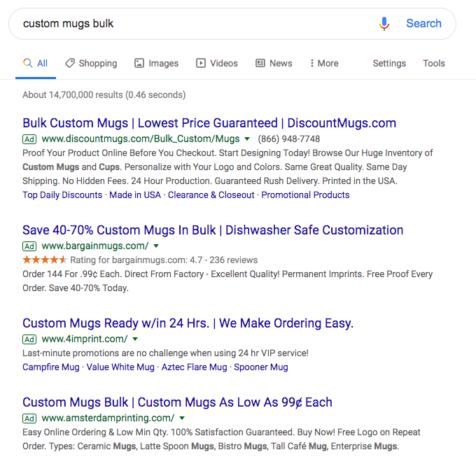Click the Images picture icon
This screenshot has width=476, height=464.
coord(139,63)
